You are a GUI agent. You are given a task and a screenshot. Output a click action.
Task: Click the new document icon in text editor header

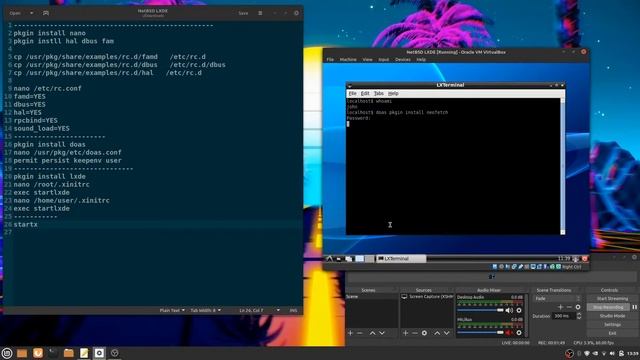[x=46, y=13]
